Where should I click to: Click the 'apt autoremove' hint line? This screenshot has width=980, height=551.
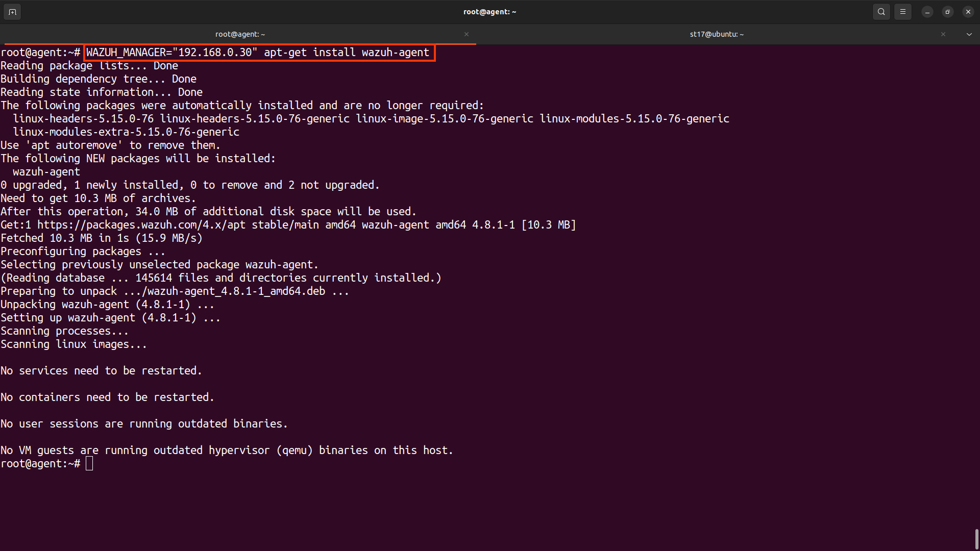110,145
